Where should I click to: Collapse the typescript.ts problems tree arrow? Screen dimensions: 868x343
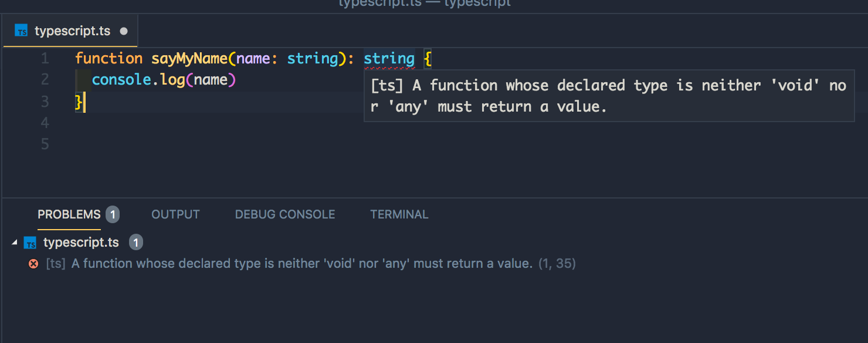pyautogui.click(x=14, y=243)
